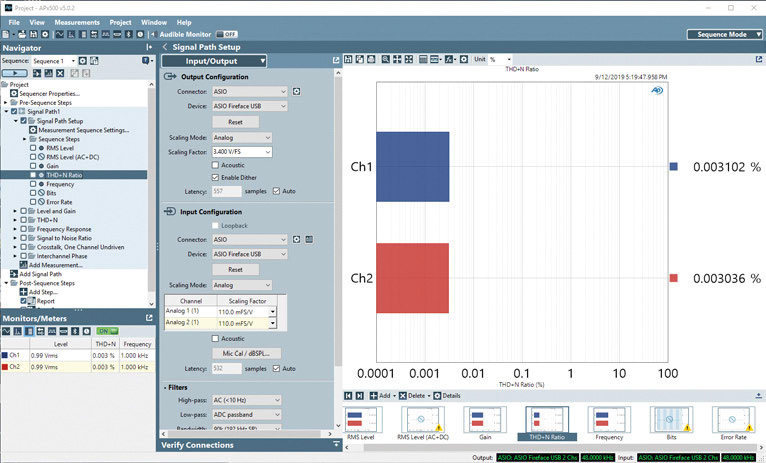Open the Input/Output section dropdown
766x463 pixels.
214,61
